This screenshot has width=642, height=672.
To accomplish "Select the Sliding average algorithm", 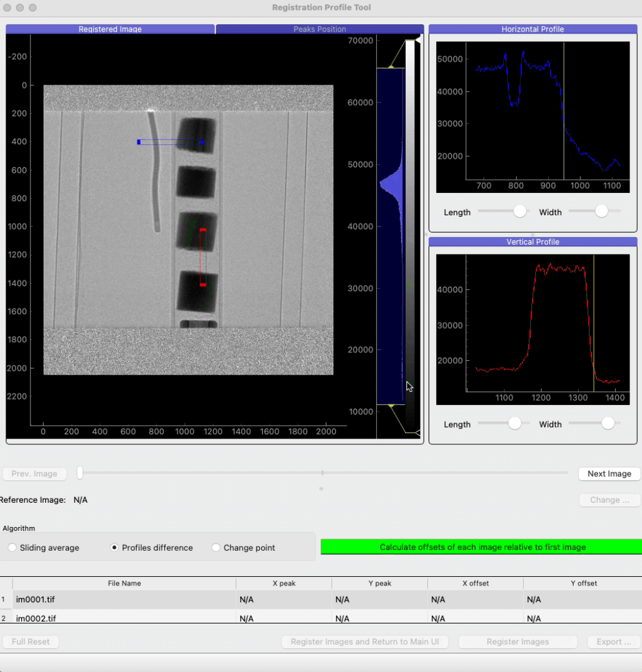I will coord(12,548).
